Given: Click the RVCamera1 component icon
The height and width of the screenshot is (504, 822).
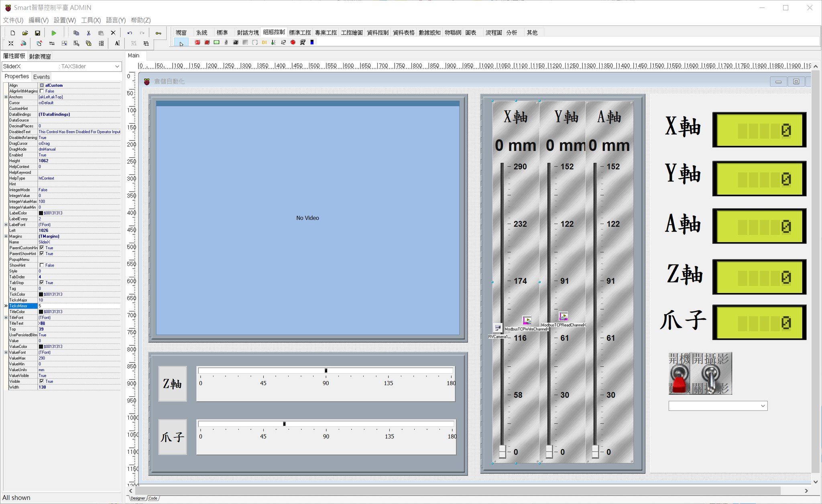Looking at the screenshot, I should 498,328.
